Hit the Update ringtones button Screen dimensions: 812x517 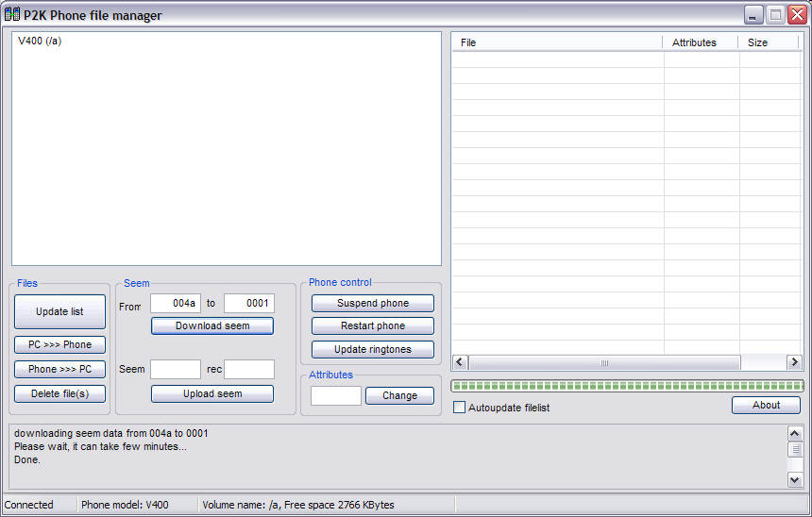[x=373, y=350]
